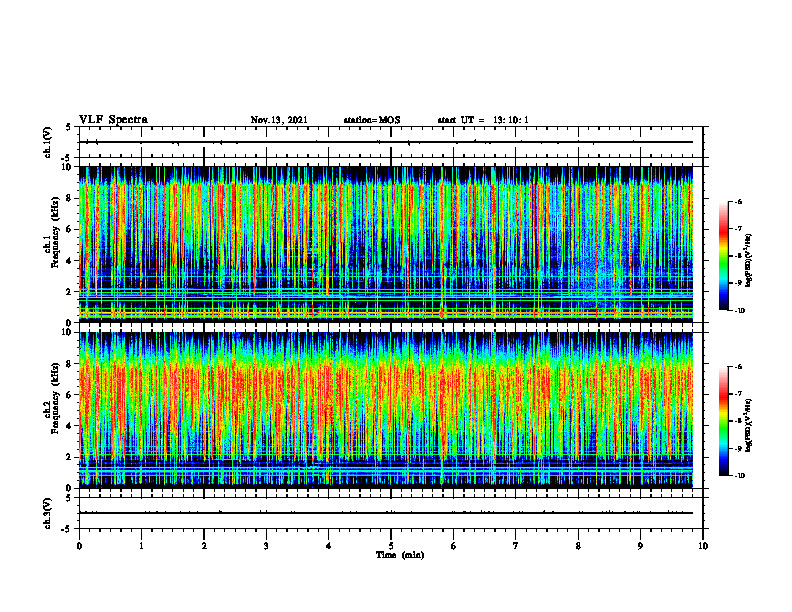
Task: Click the ch.2 spectrogram panel
Action: click(x=386, y=410)
